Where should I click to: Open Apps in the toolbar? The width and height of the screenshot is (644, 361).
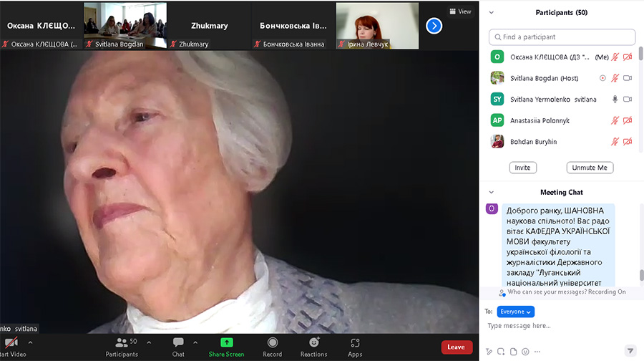coord(355,347)
